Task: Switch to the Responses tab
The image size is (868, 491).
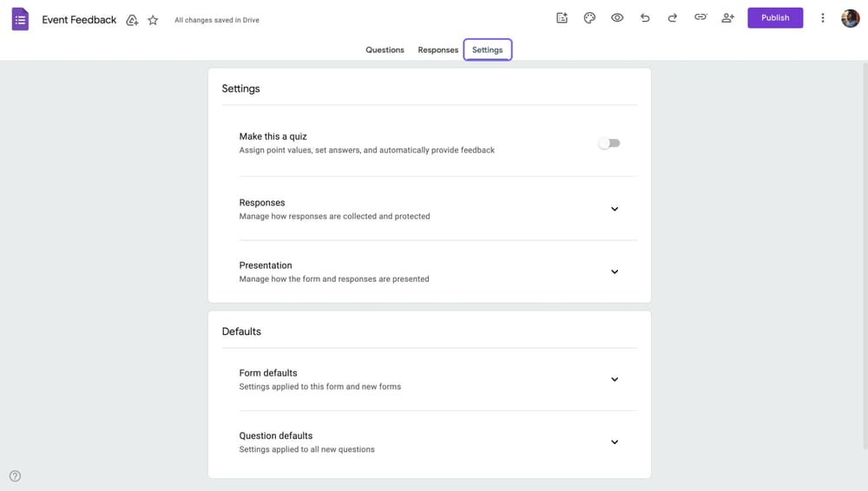Action: (437, 49)
